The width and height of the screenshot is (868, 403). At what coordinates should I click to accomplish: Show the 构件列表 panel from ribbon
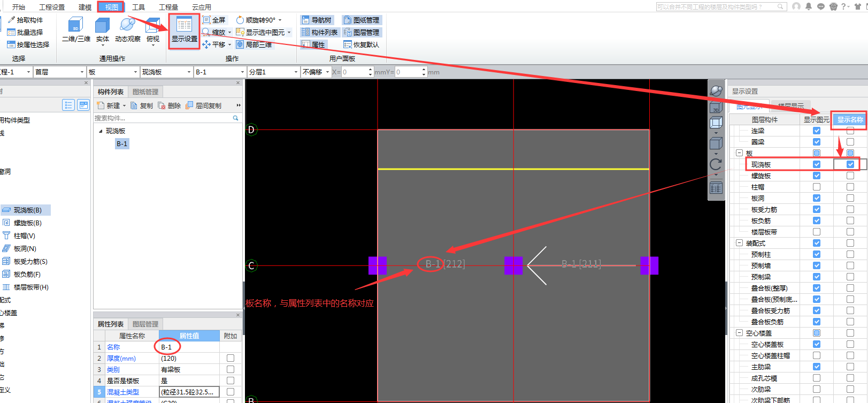(x=320, y=32)
